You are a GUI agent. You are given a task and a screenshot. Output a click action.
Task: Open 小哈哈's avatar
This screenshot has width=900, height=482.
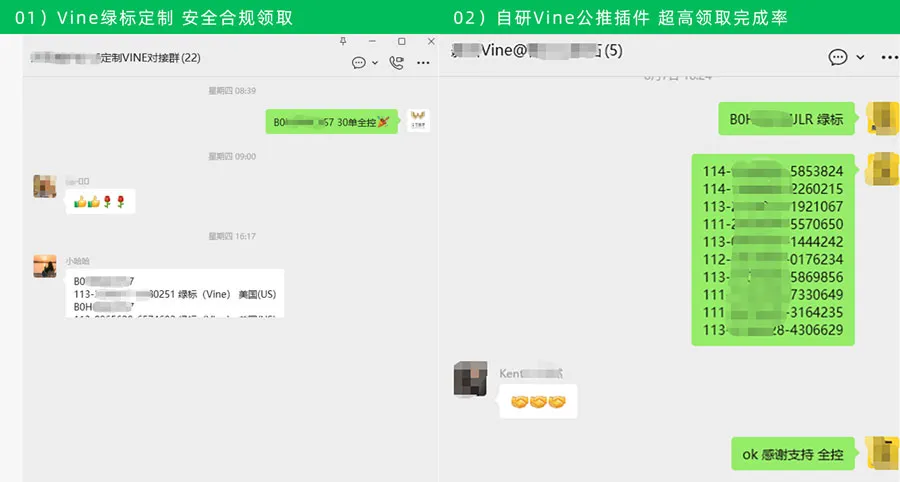pyautogui.click(x=45, y=266)
